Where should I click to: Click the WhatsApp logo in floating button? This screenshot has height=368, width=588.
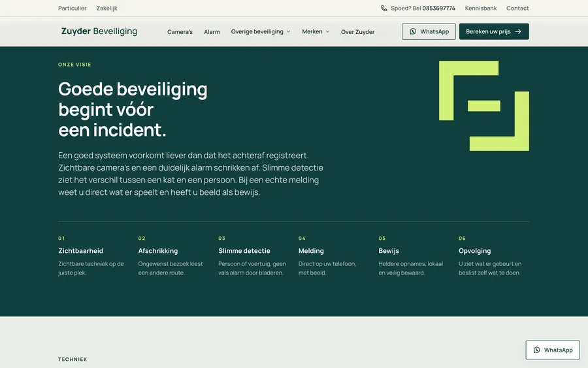coord(536,350)
